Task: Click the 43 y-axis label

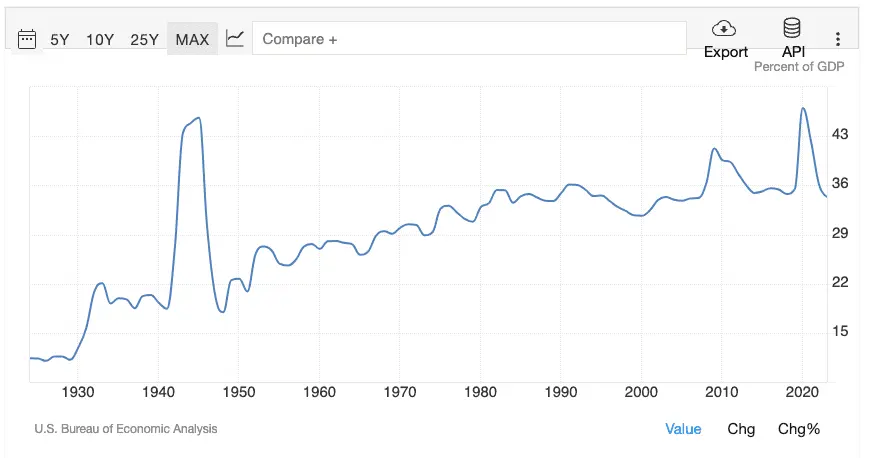Action: [x=840, y=134]
